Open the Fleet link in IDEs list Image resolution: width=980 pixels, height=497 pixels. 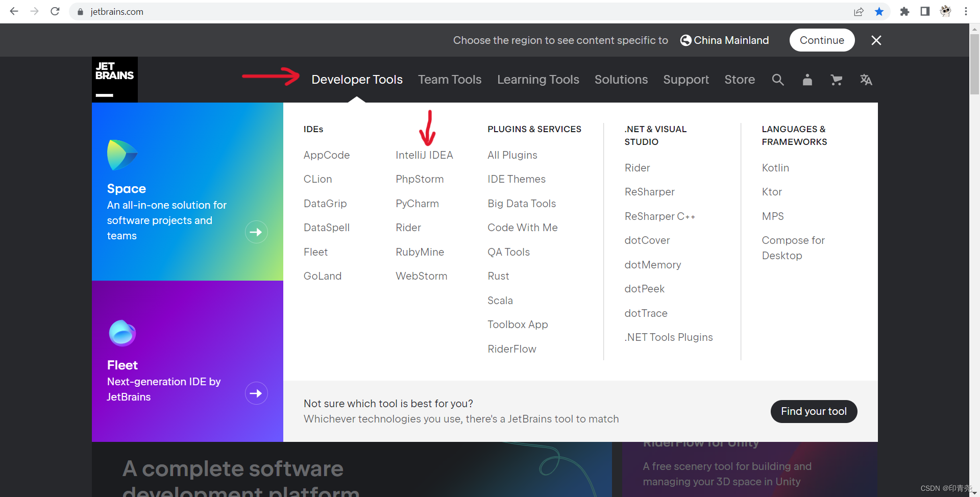pos(315,252)
